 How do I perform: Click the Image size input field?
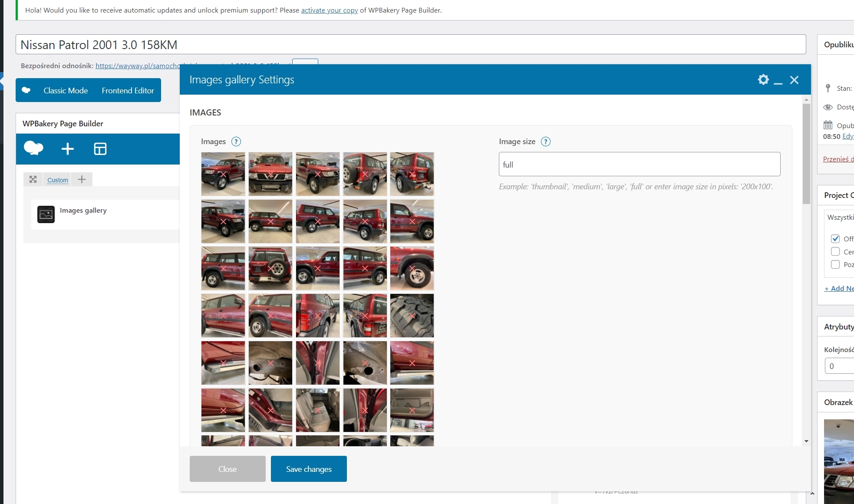639,164
